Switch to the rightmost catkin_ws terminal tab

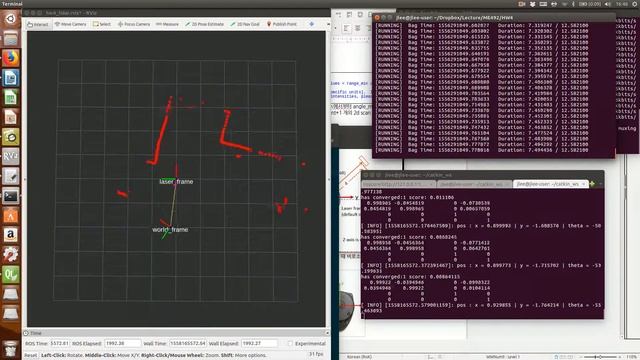[x=550, y=184]
